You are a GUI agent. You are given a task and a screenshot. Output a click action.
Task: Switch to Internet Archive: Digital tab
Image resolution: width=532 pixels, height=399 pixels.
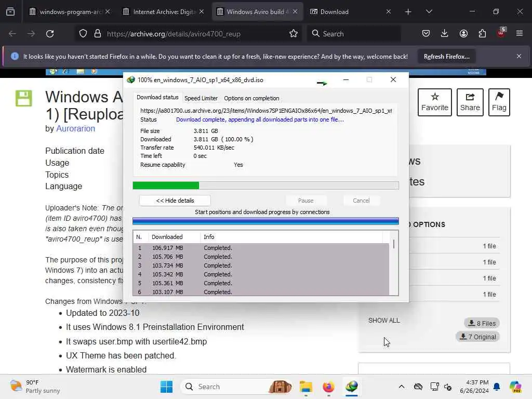(164, 12)
